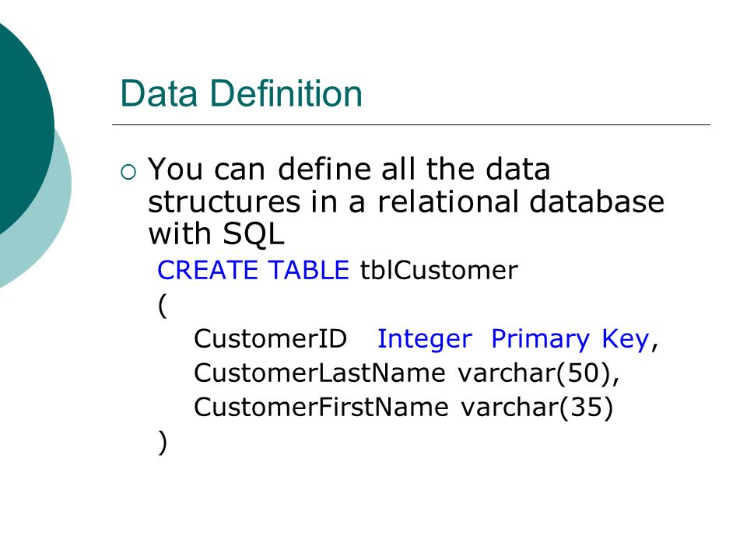The width and height of the screenshot is (747, 560).
Task: Click the tblCustomer table name
Action: pos(439,270)
